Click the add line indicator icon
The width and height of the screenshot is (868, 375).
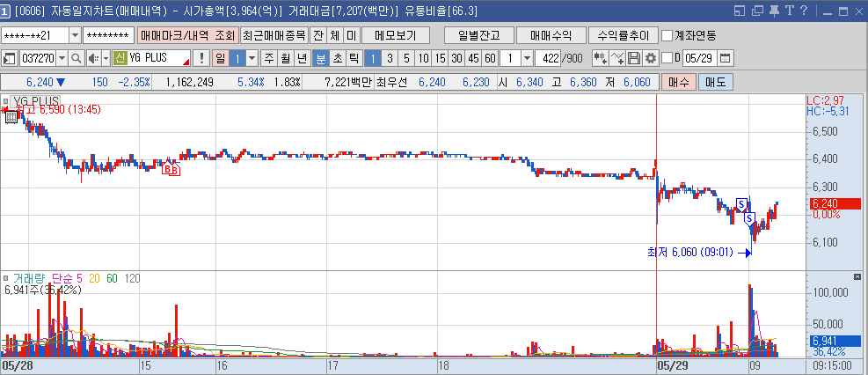click(617, 58)
